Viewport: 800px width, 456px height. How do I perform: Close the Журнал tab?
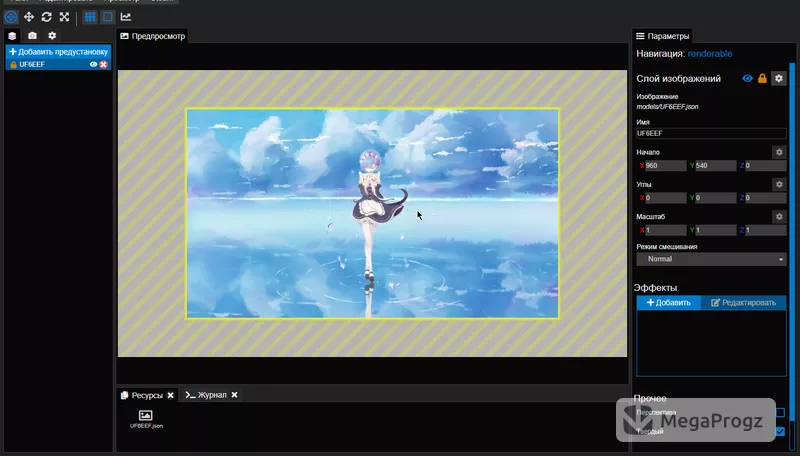234,395
